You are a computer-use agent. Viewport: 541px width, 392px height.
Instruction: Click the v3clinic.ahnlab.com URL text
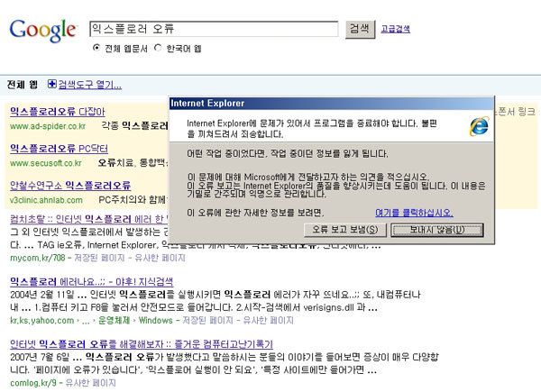coord(46,200)
